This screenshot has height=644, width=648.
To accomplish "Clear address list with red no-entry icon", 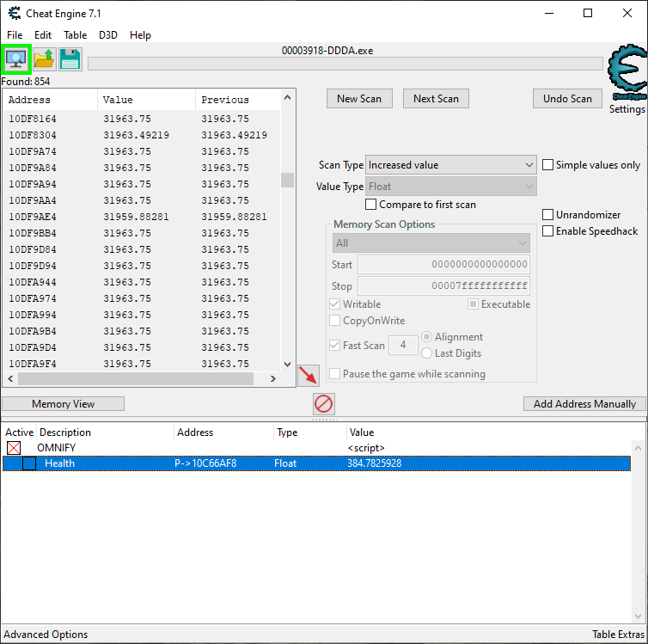I will 324,403.
